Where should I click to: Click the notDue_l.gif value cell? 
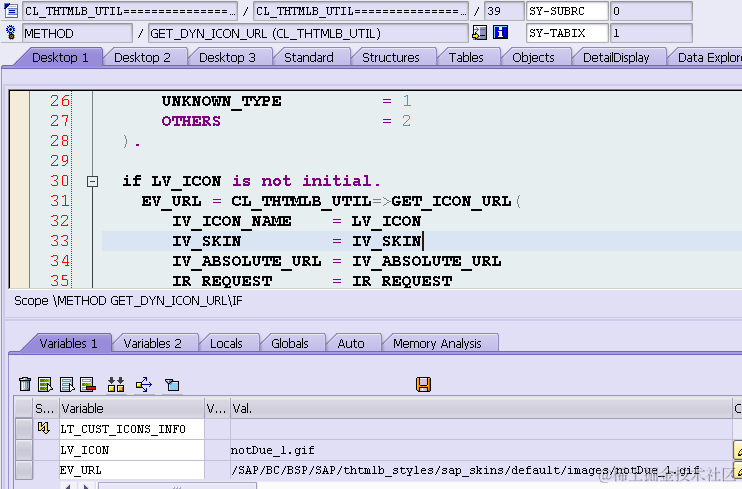[481, 450]
